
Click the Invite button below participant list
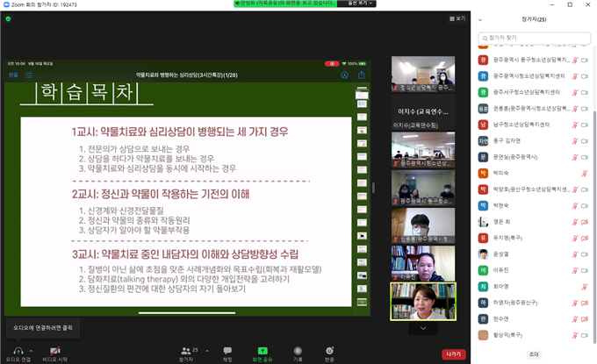tap(534, 354)
